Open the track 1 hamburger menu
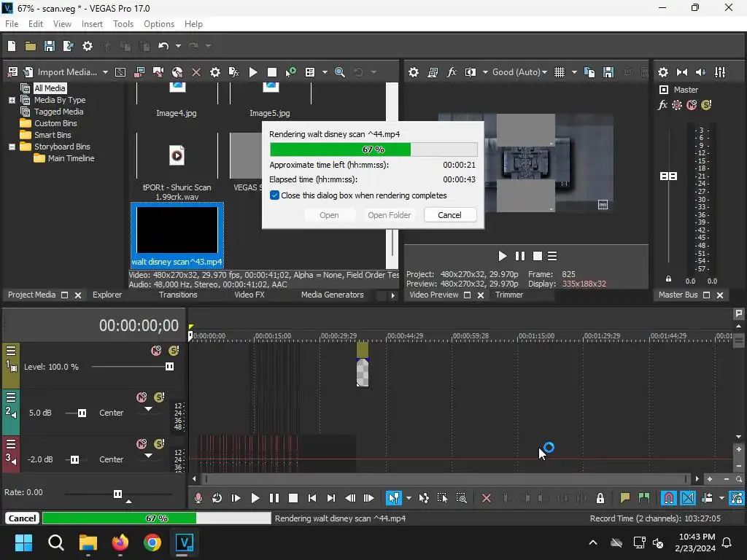 point(11,351)
